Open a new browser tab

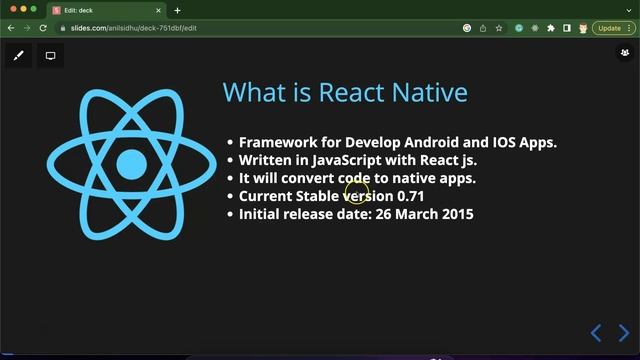[x=177, y=11]
